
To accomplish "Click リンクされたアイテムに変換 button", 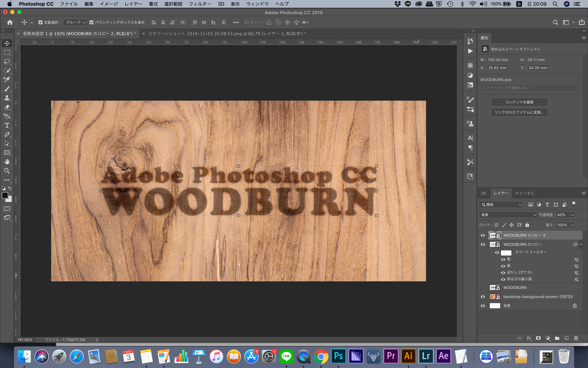I will coord(519,112).
